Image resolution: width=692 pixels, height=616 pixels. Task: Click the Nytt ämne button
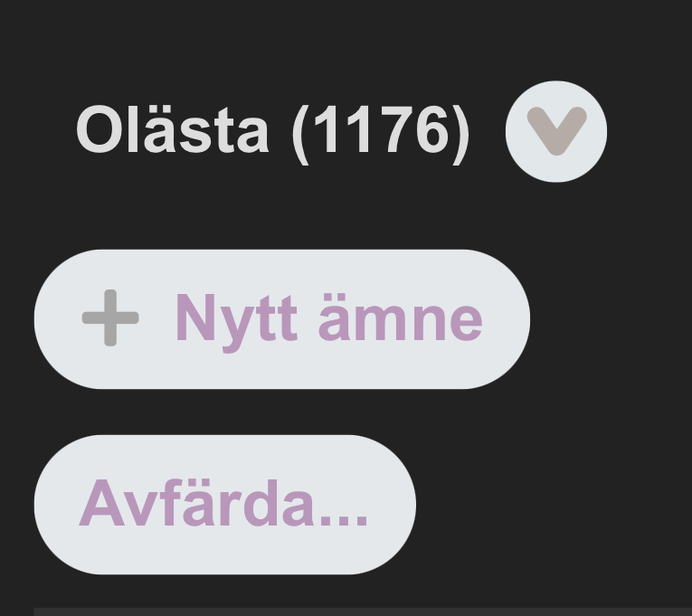281,319
